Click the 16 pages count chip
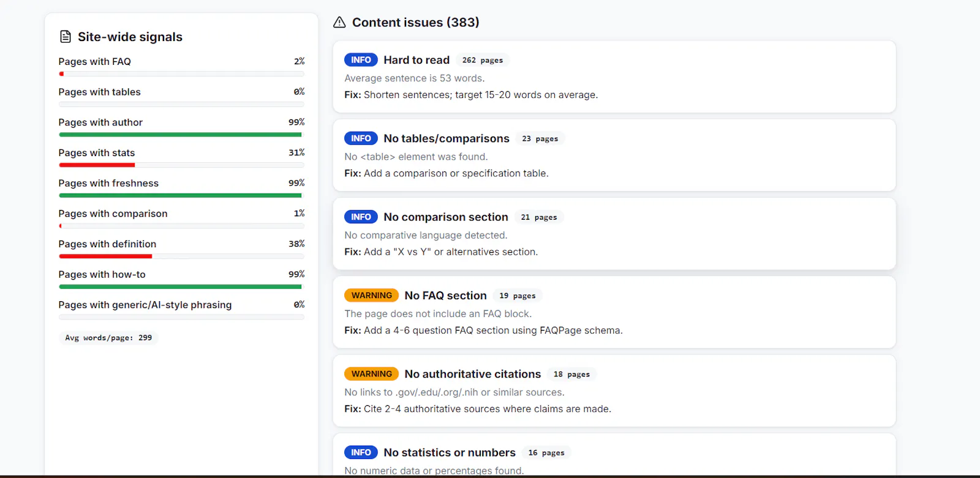Screen dimensions: 980x478 546,453
